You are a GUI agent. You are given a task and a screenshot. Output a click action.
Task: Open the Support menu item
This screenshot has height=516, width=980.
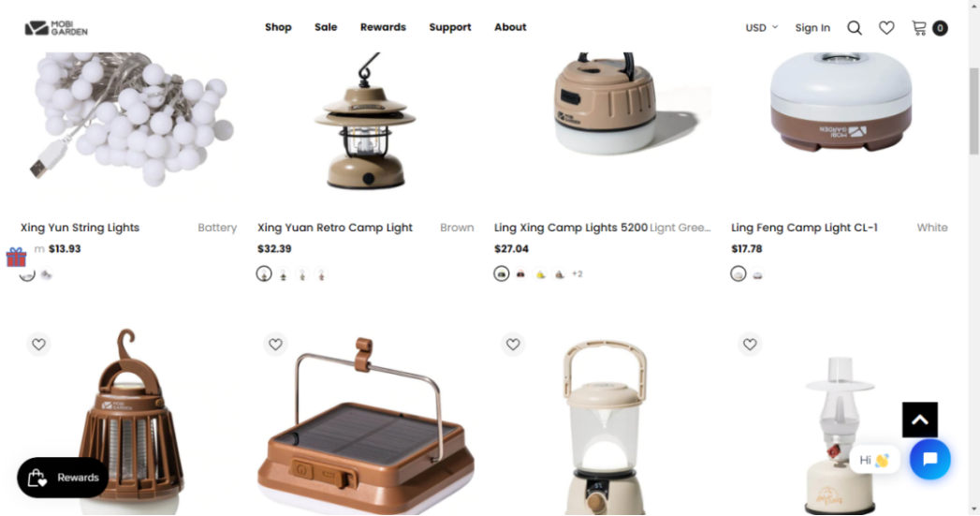pos(450,27)
